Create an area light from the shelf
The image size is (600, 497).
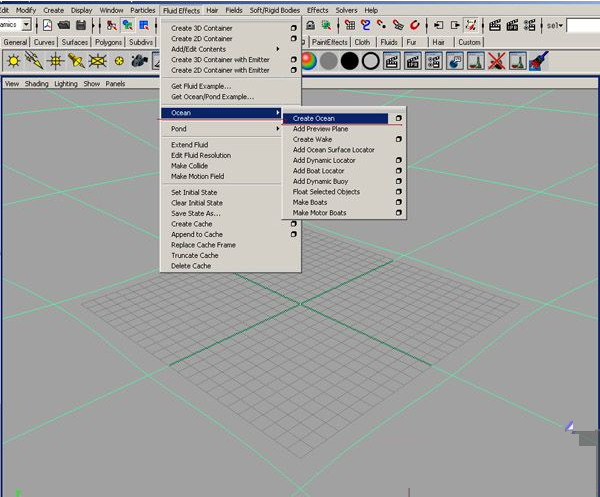98,61
